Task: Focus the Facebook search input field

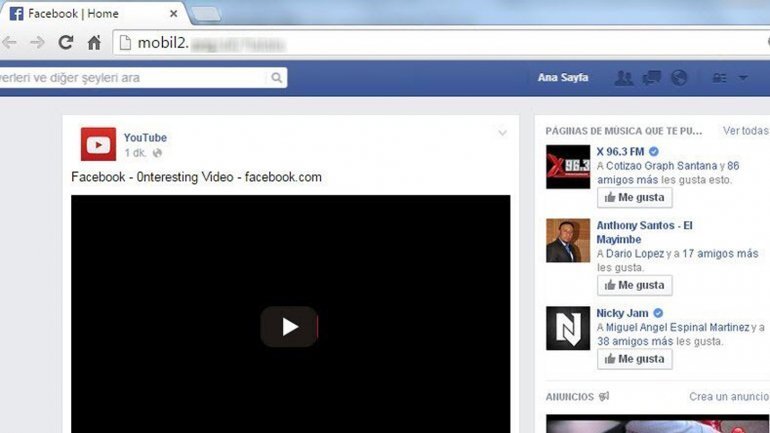Action: click(x=133, y=78)
